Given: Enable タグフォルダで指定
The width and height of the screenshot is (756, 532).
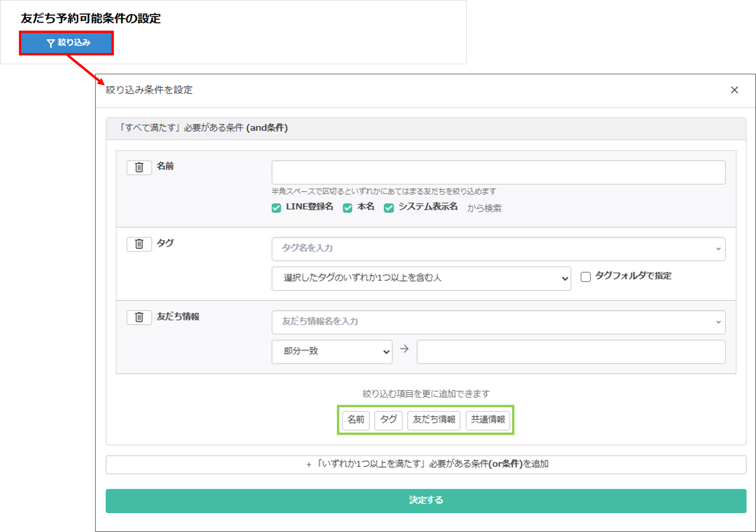Looking at the screenshot, I should 586,278.
